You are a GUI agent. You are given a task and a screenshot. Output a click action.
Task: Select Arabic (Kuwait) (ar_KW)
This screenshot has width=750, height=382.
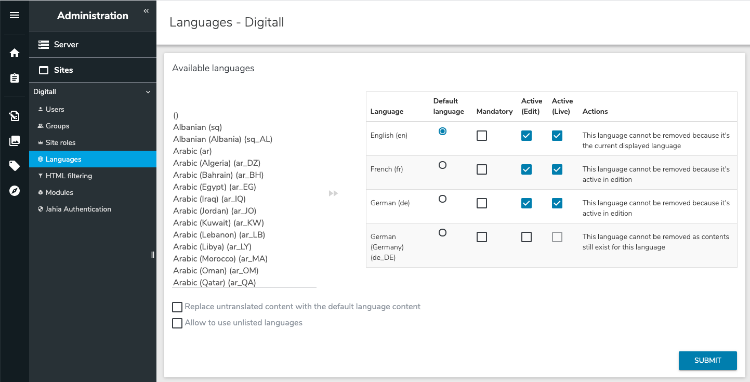pyautogui.click(x=218, y=223)
